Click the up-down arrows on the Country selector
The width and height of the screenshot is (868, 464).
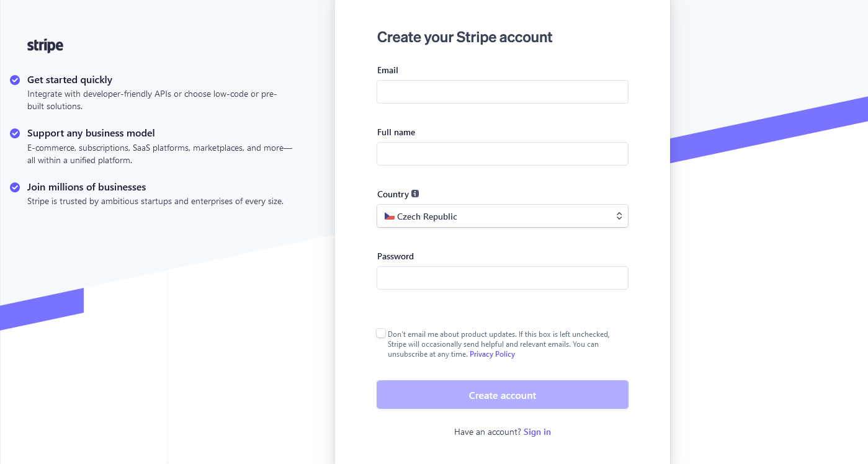point(619,216)
